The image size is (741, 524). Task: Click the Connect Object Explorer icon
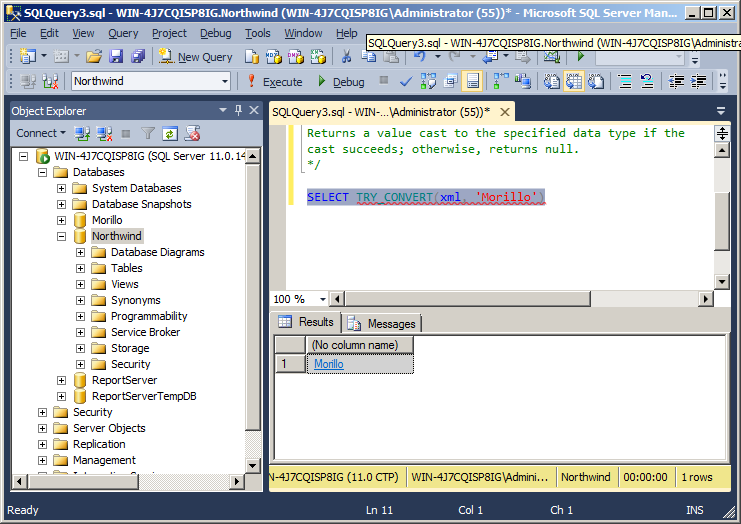82,134
